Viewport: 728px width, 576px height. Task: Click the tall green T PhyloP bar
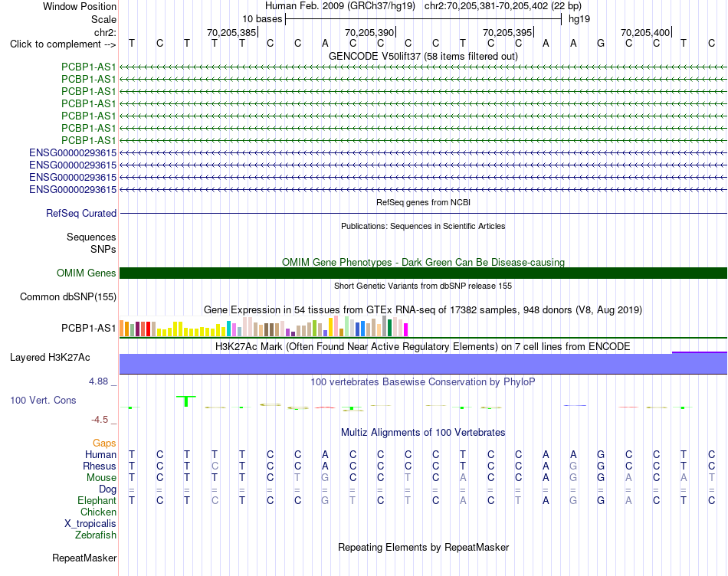[x=186, y=401]
